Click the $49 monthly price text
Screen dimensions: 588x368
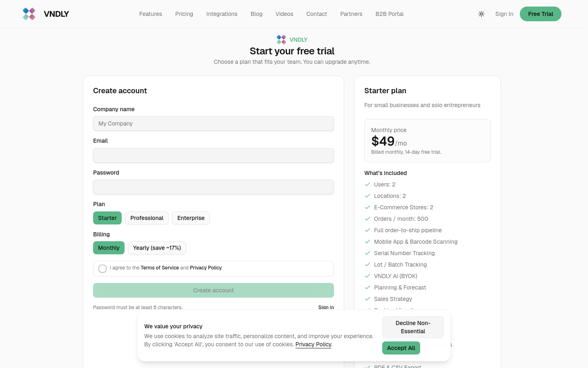pos(383,141)
